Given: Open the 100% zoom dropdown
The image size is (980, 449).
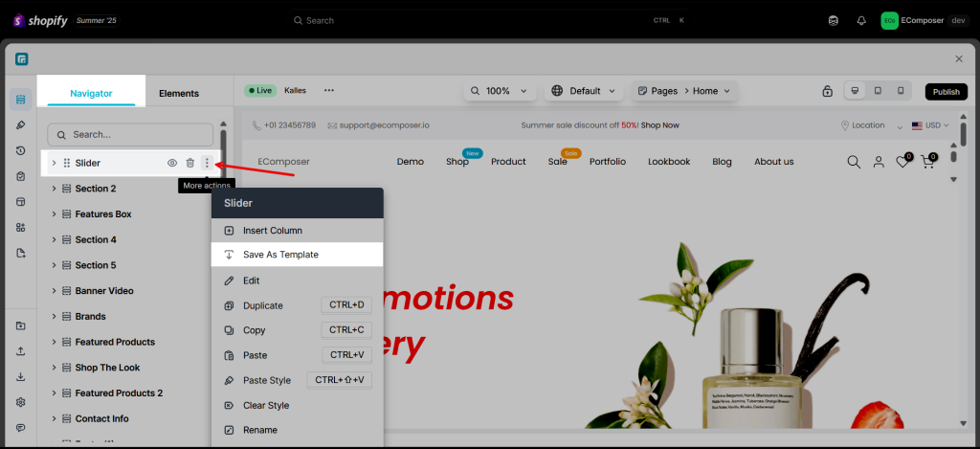Looking at the screenshot, I should (500, 91).
